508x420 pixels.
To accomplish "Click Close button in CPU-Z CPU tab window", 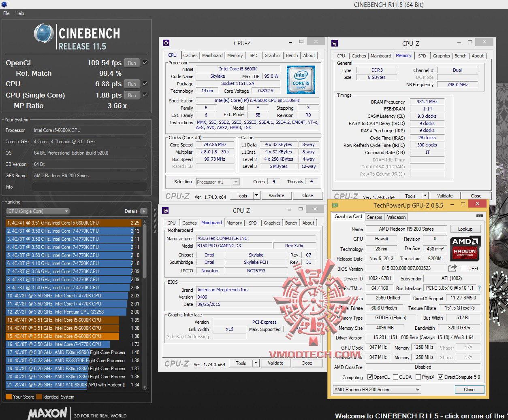I will 307,195.
